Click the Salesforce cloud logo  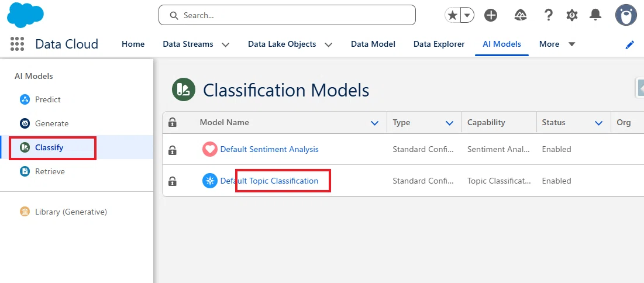point(26,15)
